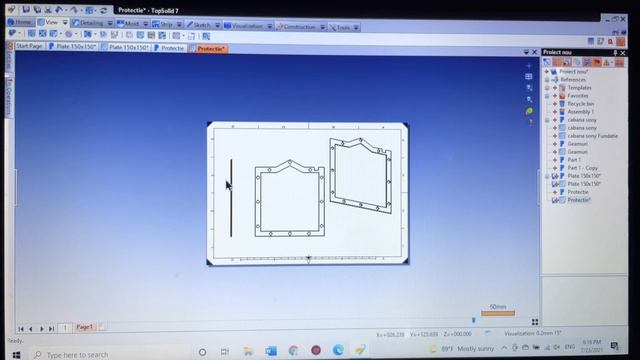Open the Detailing tab dropdown arrow
The image size is (640, 360).
point(110,23)
